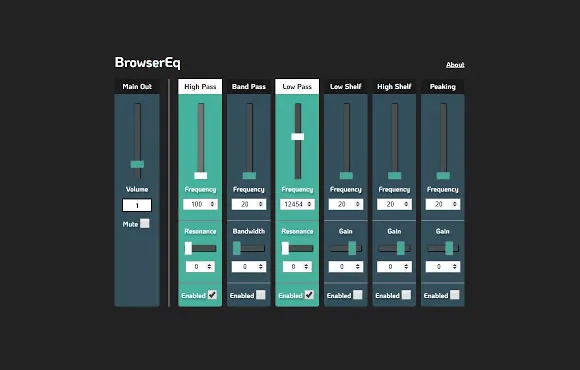Click the "Mute" label text

(x=130, y=224)
